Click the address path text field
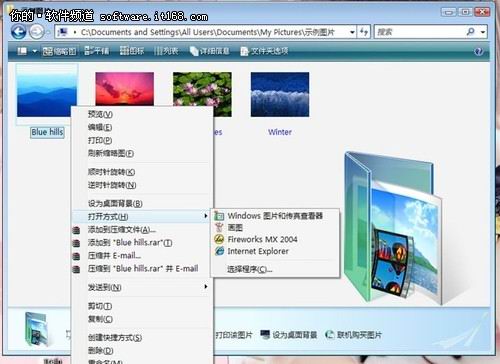Viewport: 500px width, 364px height. (207, 32)
